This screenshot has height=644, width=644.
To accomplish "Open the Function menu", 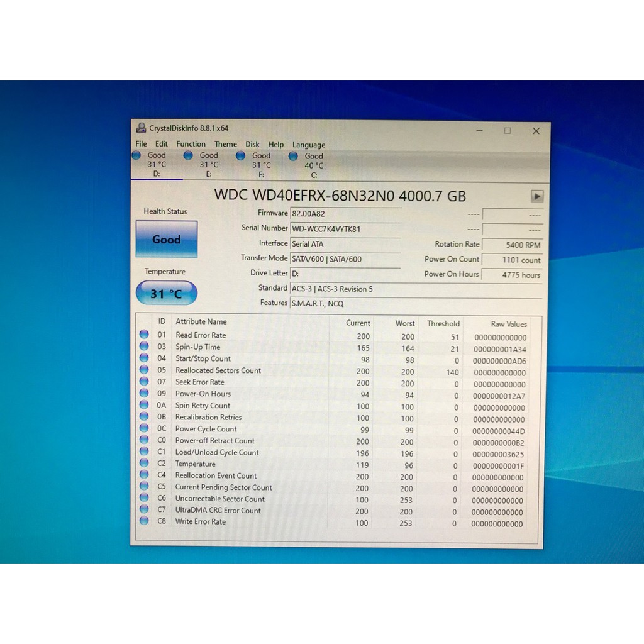I will point(191,144).
